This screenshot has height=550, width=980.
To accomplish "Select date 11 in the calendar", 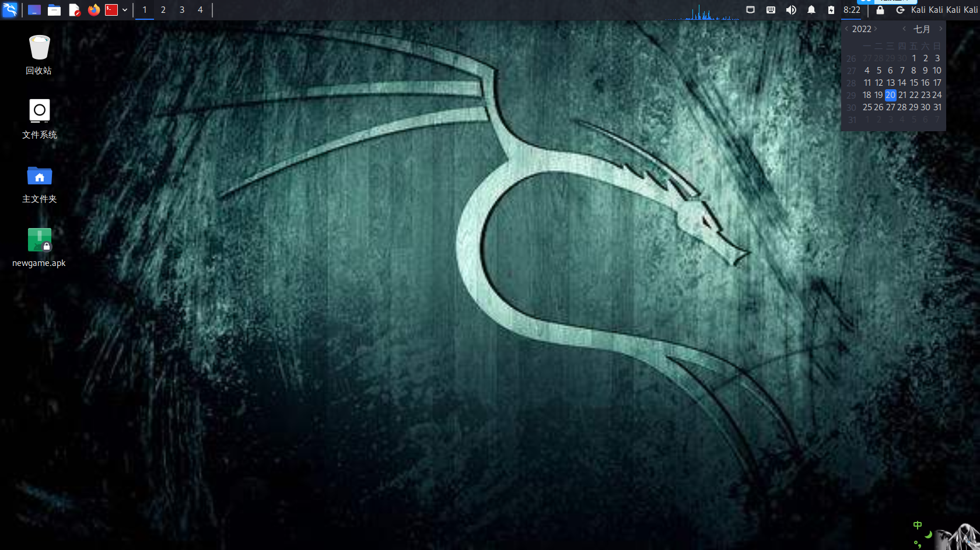I will (867, 83).
